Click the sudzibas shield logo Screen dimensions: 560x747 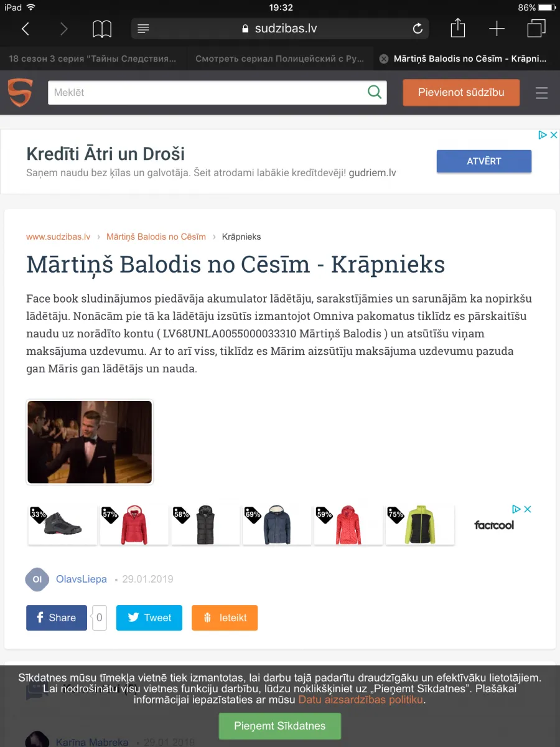(x=20, y=93)
